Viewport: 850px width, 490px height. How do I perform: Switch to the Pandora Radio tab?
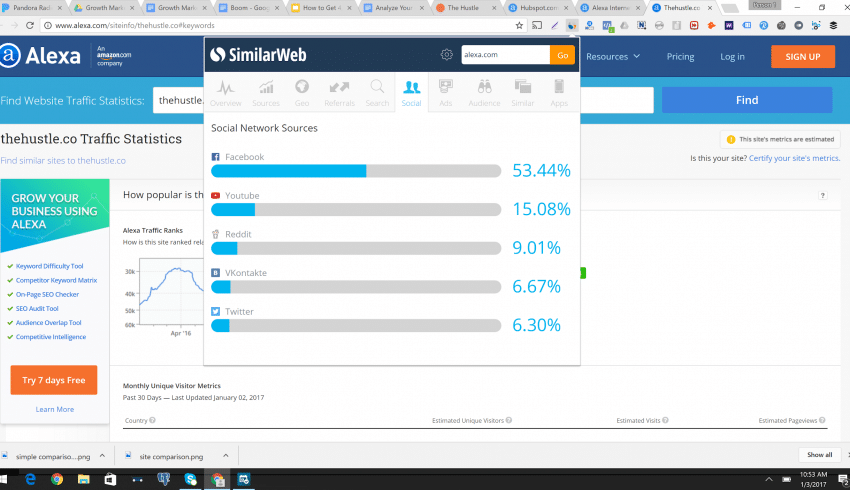(31, 8)
